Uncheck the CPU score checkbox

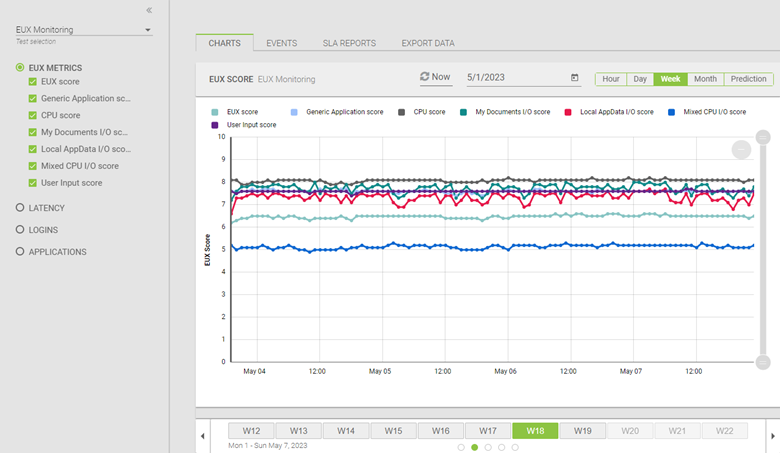(33, 116)
